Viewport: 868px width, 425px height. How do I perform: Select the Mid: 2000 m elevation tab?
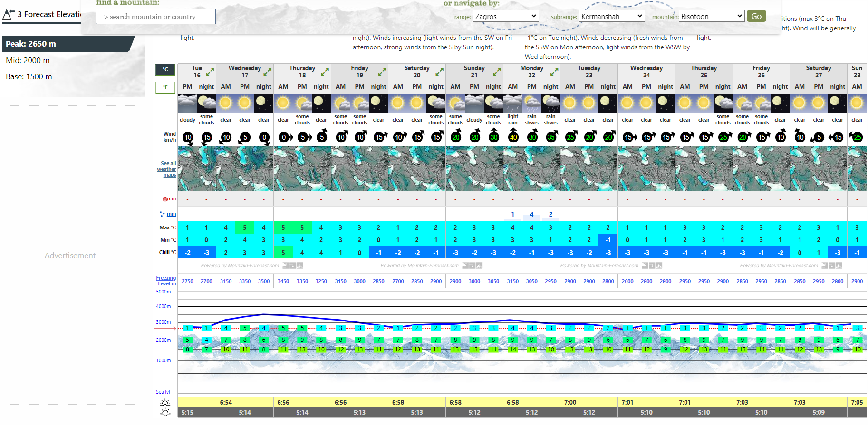pyautogui.click(x=28, y=60)
